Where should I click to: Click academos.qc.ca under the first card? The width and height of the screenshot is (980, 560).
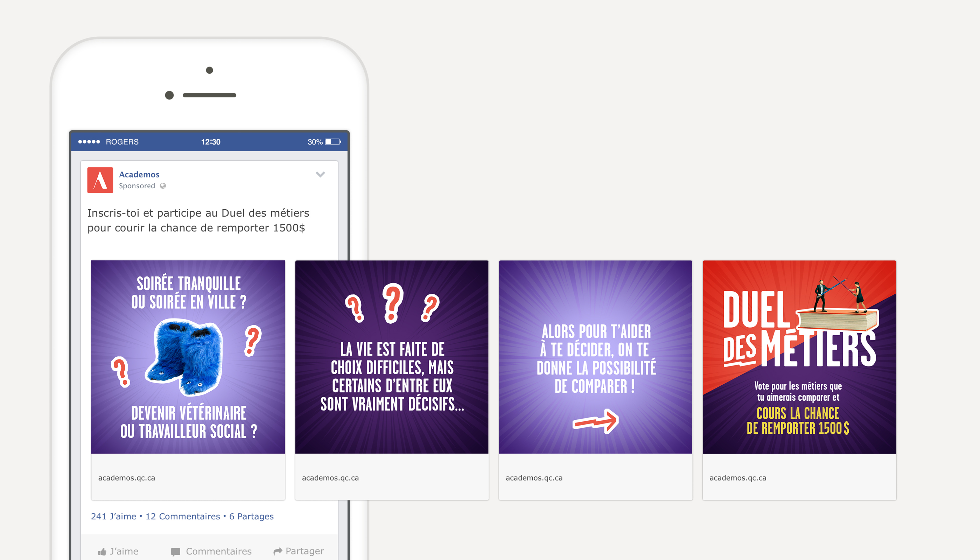pyautogui.click(x=127, y=478)
